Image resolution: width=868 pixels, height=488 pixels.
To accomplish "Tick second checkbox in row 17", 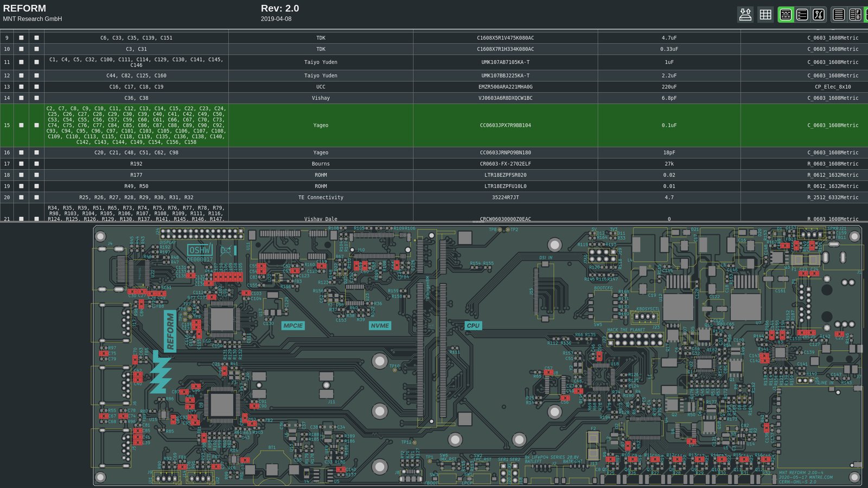I will pos(36,164).
